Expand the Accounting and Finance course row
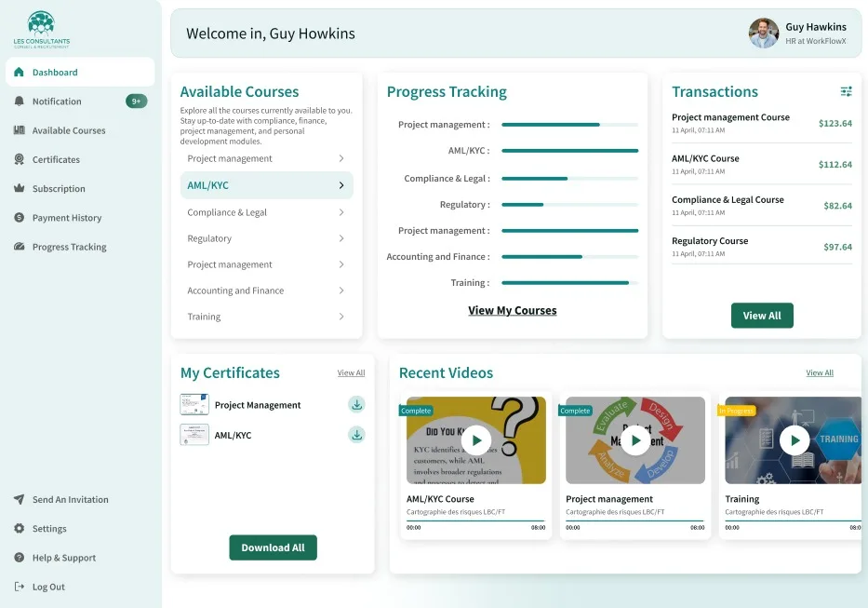 (x=266, y=290)
